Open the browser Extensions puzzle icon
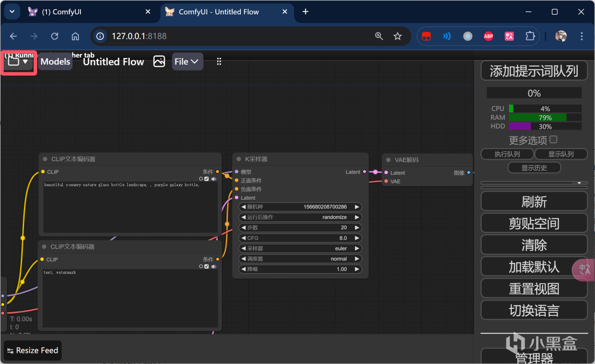 (x=530, y=36)
